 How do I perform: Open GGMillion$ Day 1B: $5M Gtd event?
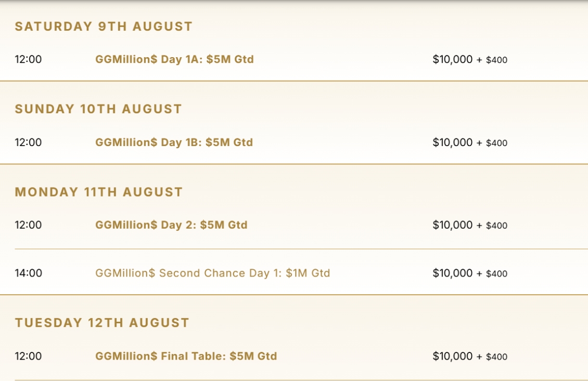174,142
